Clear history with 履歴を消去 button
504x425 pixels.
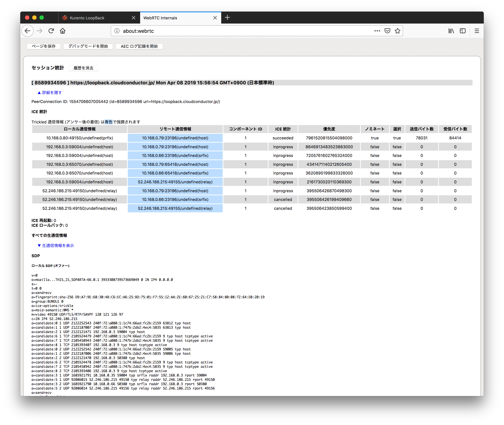[x=83, y=68]
